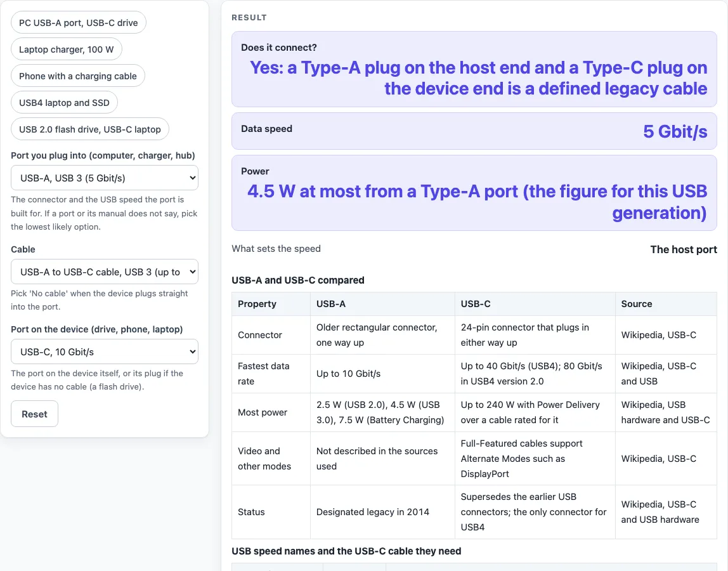Click the 'Not described in the sources used' cell
The width and height of the screenshot is (728, 571).
(x=382, y=459)
